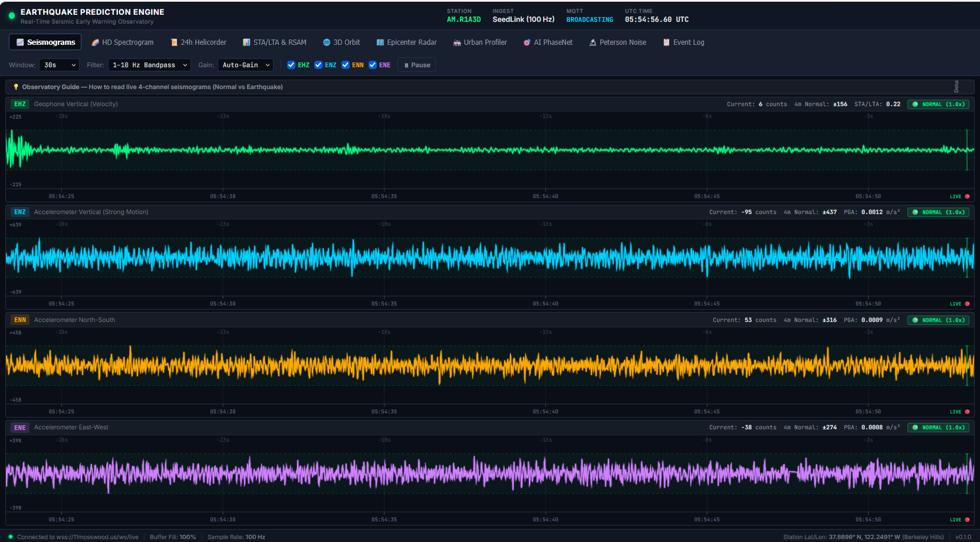Open the Auto-Gain dropdown
980x542 pixels.
tap(245, 65)
